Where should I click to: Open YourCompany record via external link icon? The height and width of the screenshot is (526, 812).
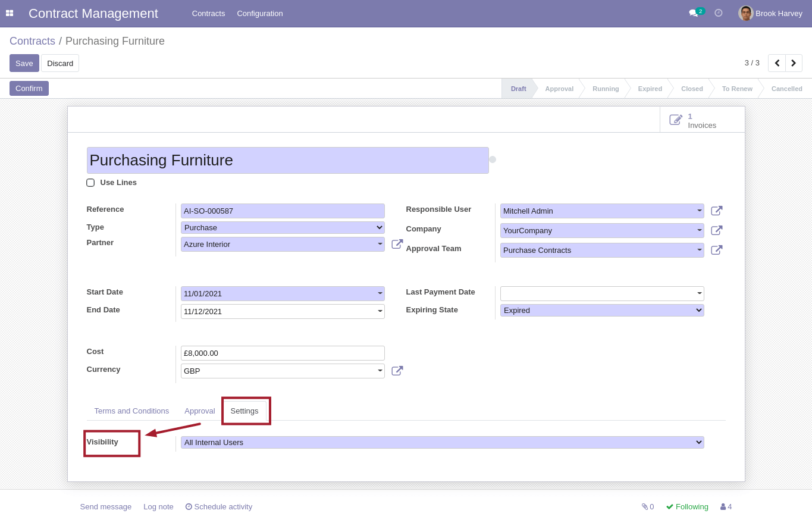tap(716, 230)
